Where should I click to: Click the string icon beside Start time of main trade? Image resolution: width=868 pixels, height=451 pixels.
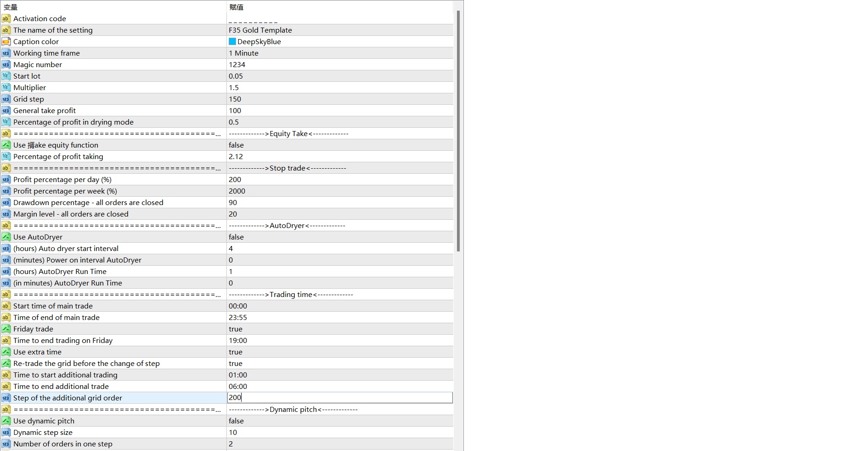tap(6, 306)
